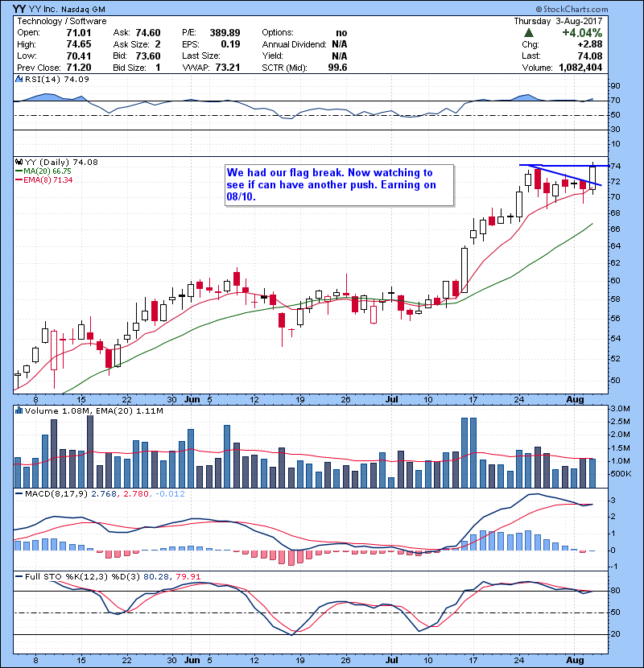Click the +4.04% percent change value
This screenshot has width=644, height=668.
582,33
